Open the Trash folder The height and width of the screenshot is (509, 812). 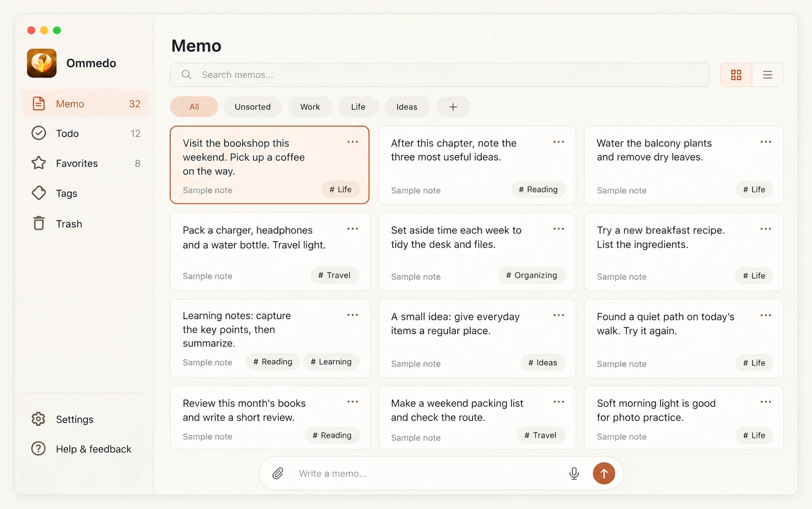pyautogui.click(x=85, y=224)
